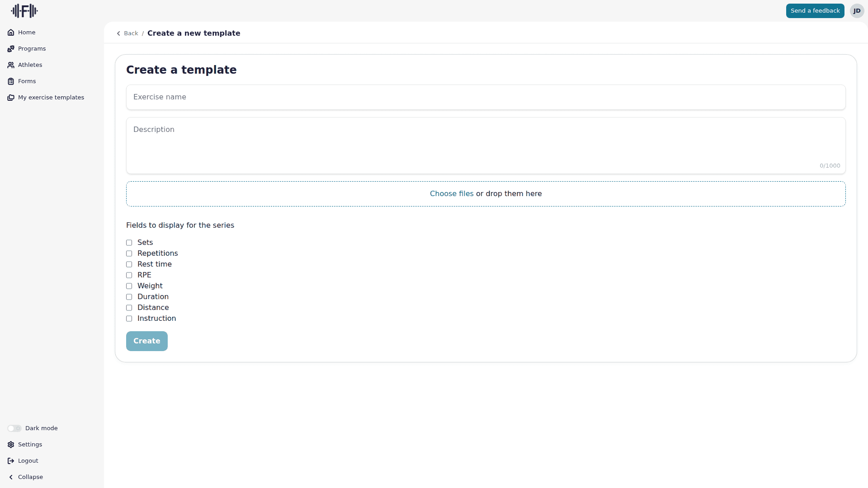This screenshot has width=868, height=488.
Task: Click the Choose files link
Action: point(452,194)
